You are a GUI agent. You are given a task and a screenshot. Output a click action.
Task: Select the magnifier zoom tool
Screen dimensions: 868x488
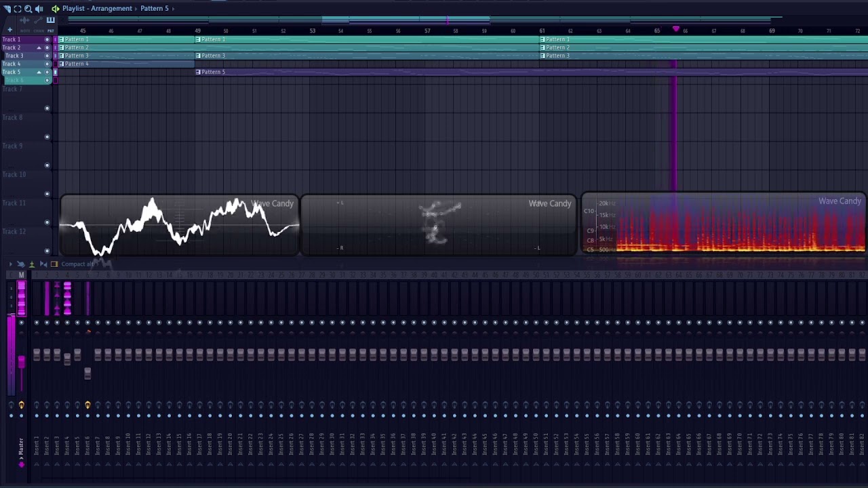(28, 9)
